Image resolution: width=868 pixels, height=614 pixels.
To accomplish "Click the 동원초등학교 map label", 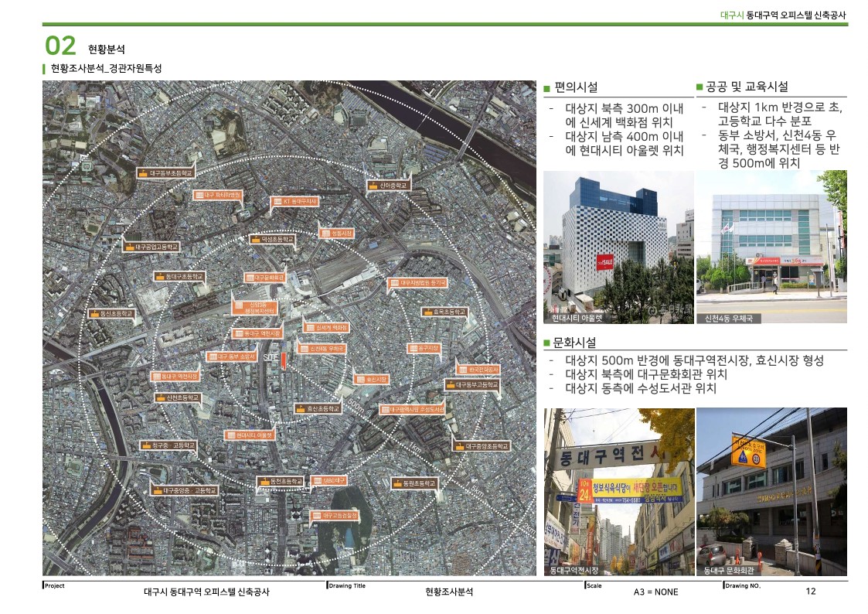I will [414, 483].
